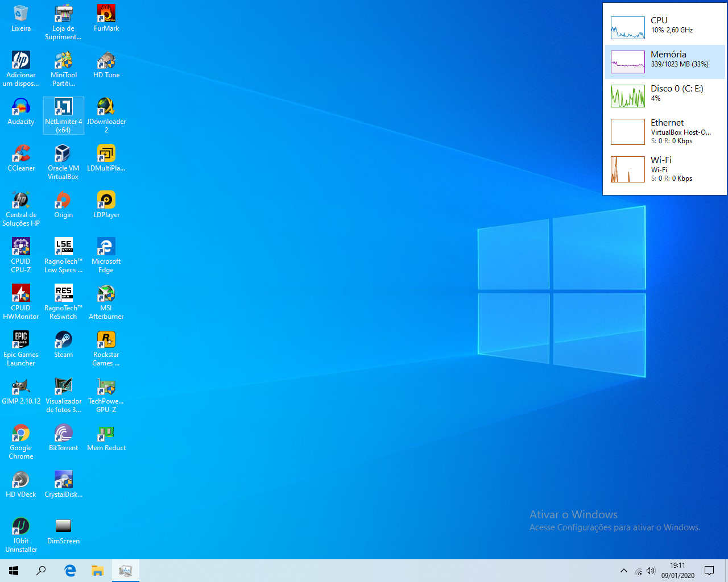Launch MiniTool Partition shortcut

pos(63,69)
